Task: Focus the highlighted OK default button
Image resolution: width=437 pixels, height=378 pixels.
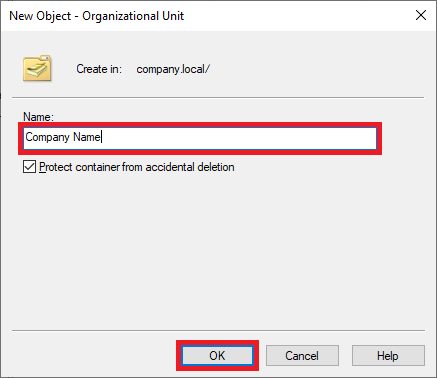Action: [x=217, y=356]
